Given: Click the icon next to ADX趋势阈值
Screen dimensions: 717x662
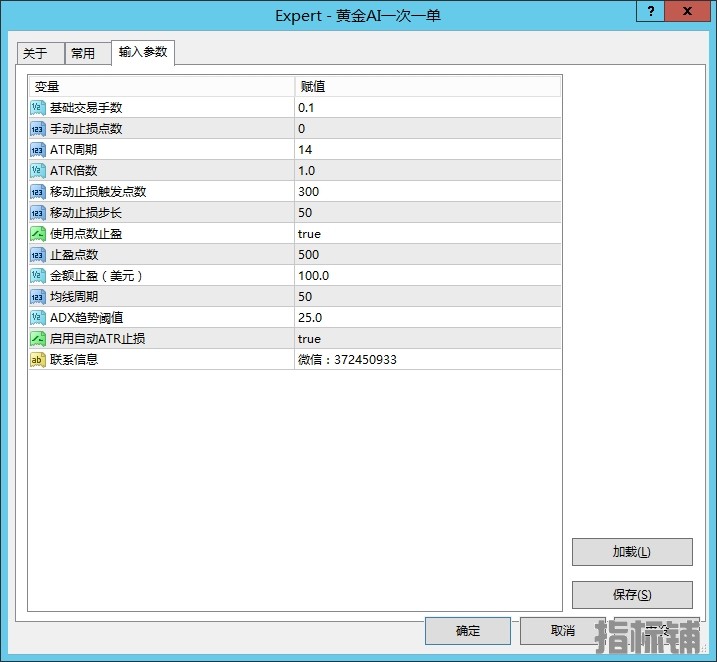Looking at the screenshot, I should [x=38, y=318].
